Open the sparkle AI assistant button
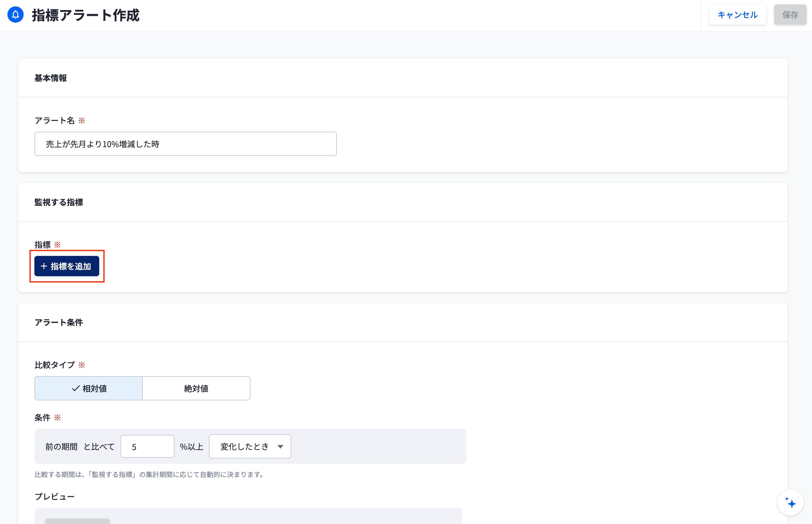This screenshot has width=812, height=524. click(790, 503)
